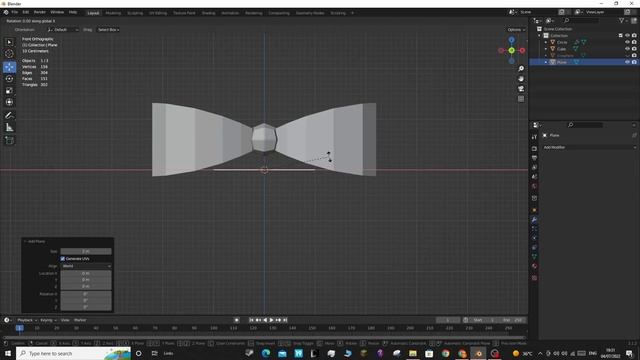Switch perspective/orthographic view toggle
This screenshot has width=640, height=360.
(521, 99)
